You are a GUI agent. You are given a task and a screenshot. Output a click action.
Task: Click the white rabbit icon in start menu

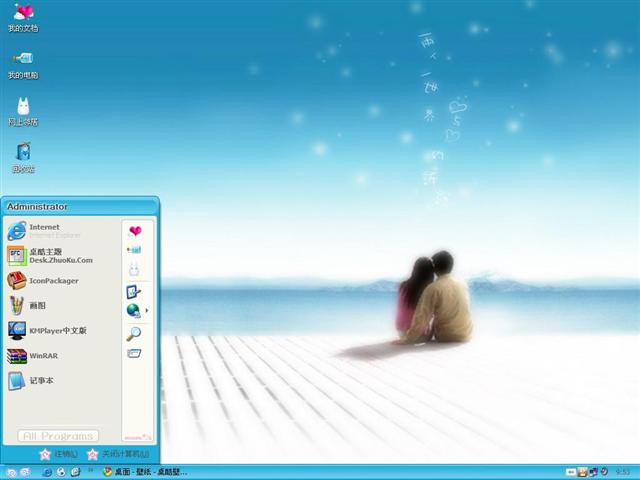tap(134, 269)
